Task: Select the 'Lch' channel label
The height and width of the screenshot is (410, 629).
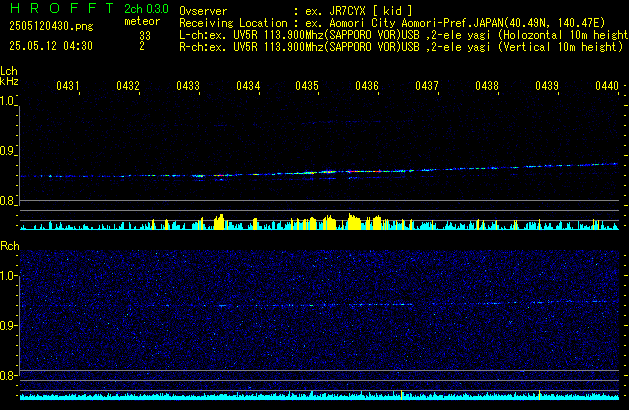Action: [x=9, y=71]
